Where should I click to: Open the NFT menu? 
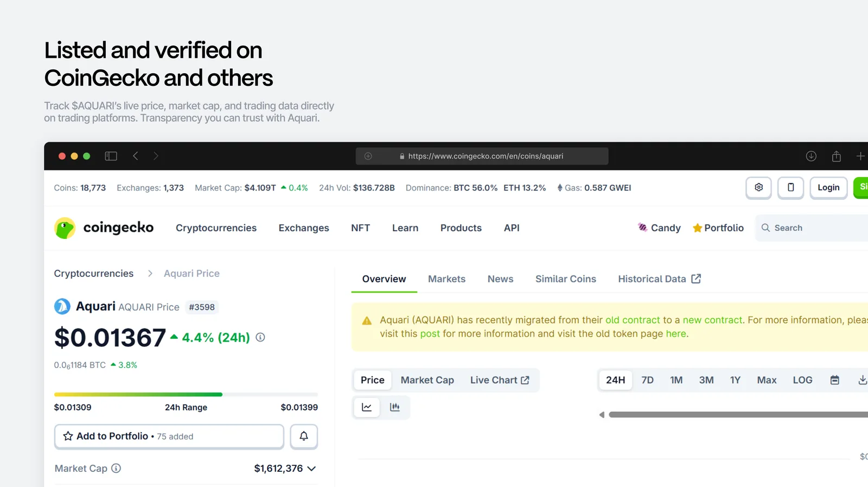coord(360,228)
